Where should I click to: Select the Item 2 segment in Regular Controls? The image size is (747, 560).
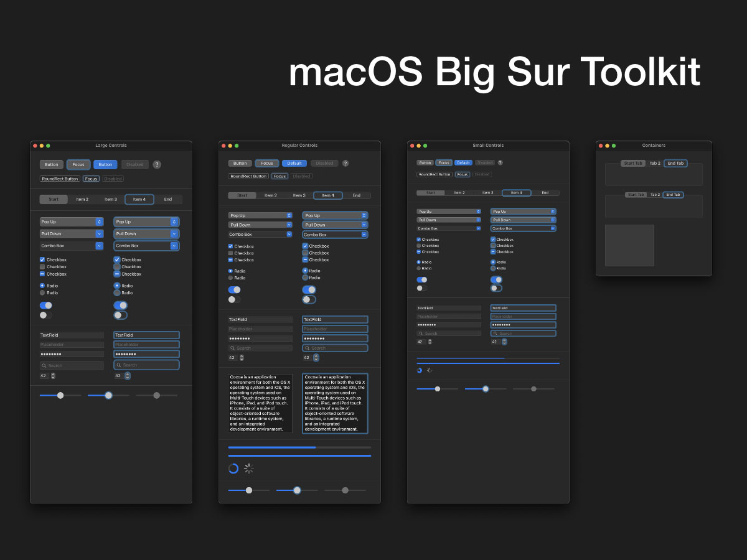271,195
